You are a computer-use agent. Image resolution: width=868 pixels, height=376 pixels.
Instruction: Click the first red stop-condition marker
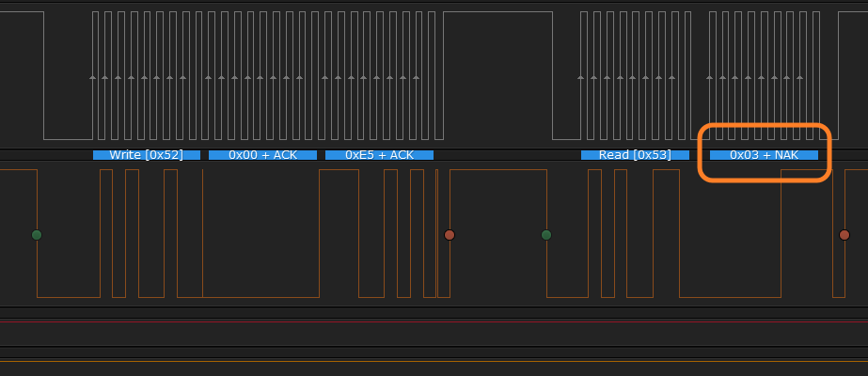coord(450,235)
